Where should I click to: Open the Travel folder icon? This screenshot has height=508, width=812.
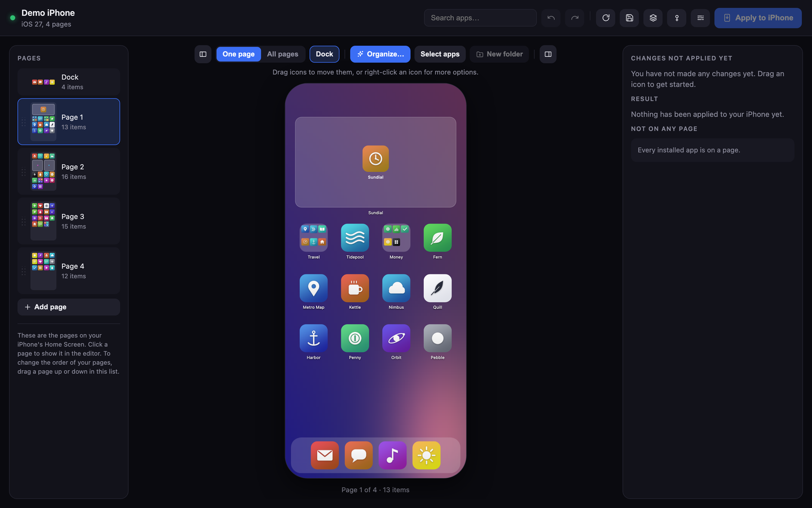[x=314, y=238]
